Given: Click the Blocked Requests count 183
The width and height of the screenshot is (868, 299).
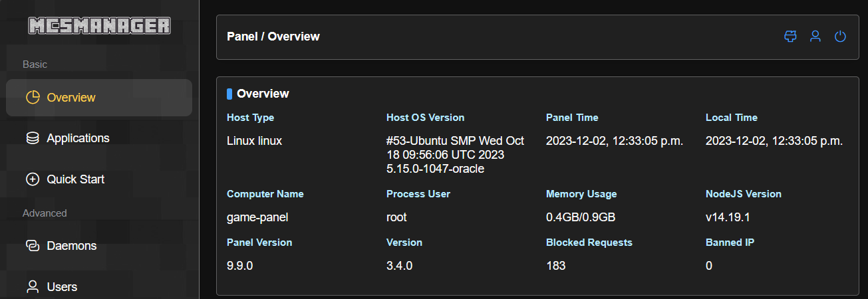Looking at the screenshot, I should (555, 266).
